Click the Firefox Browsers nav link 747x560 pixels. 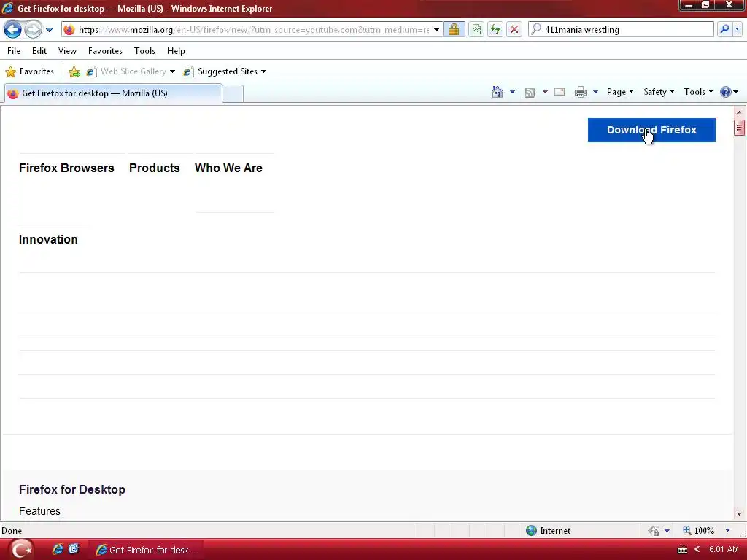66,168
